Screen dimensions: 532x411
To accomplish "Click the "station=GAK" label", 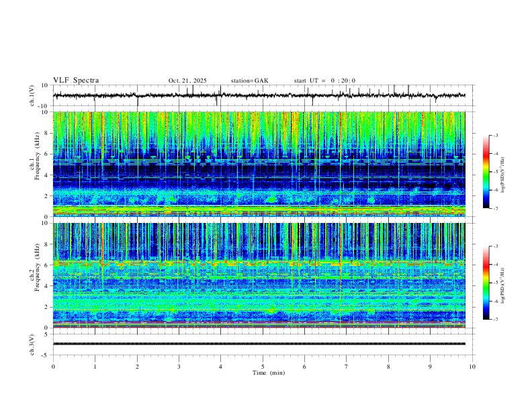I will click(249, 81).
